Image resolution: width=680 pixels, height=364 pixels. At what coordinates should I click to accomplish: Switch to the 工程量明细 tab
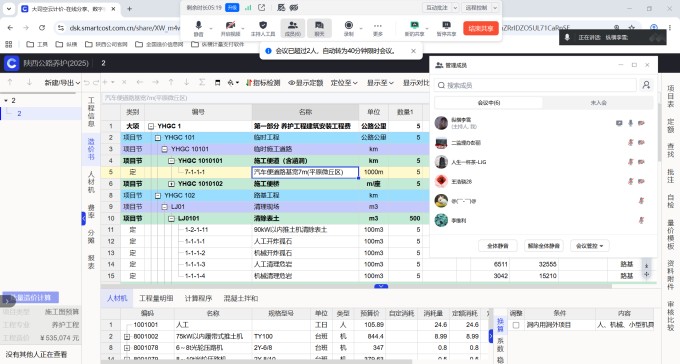[156, 298]
